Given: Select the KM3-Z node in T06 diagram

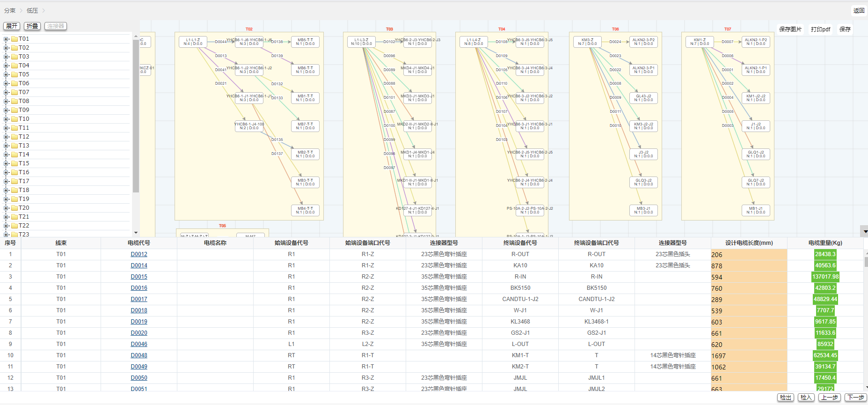Looking at the screenshot, I should pyautogui.click(x=587, y=42).
